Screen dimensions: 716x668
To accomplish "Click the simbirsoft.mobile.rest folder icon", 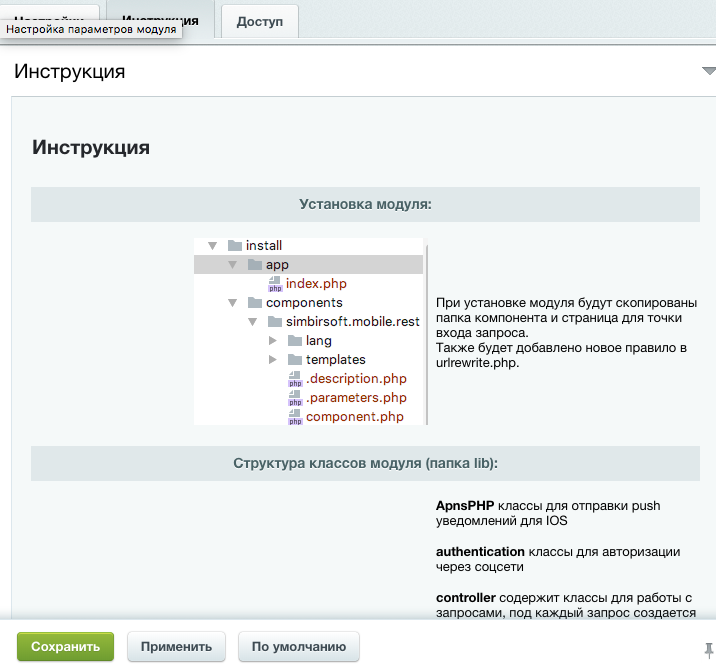I will (x=275, y=322).
